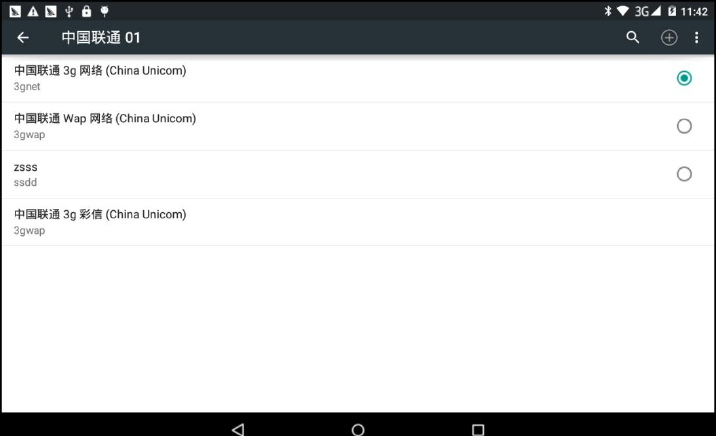Add a new APN with plus icon

pos(669,37)
